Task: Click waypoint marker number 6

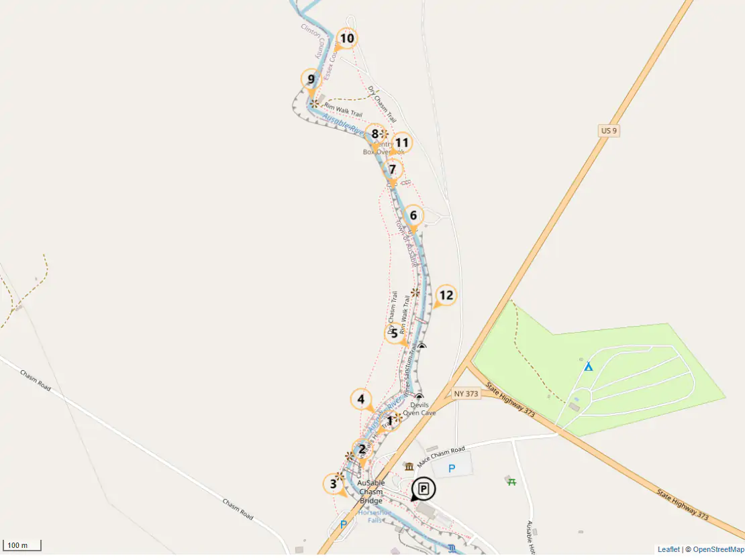Action: [x=413, y=217]
